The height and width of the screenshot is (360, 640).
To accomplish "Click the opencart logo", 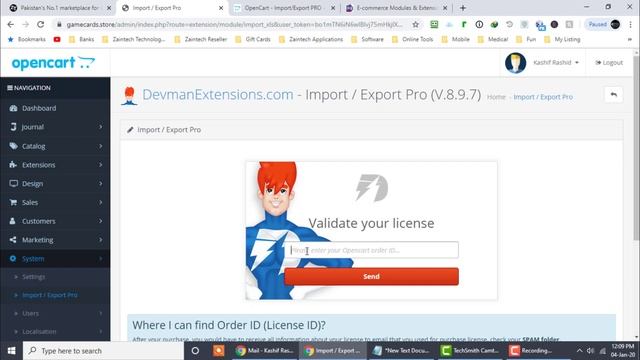I will click(x=53, y=63).
